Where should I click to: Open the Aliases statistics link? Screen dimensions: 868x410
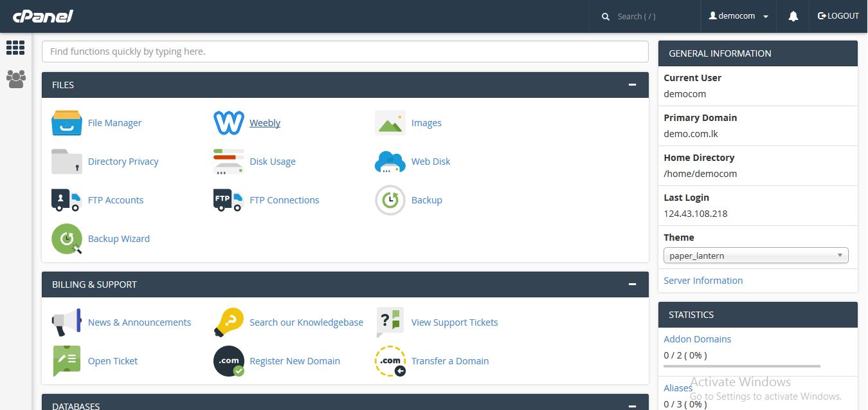[x=678, y=388]
